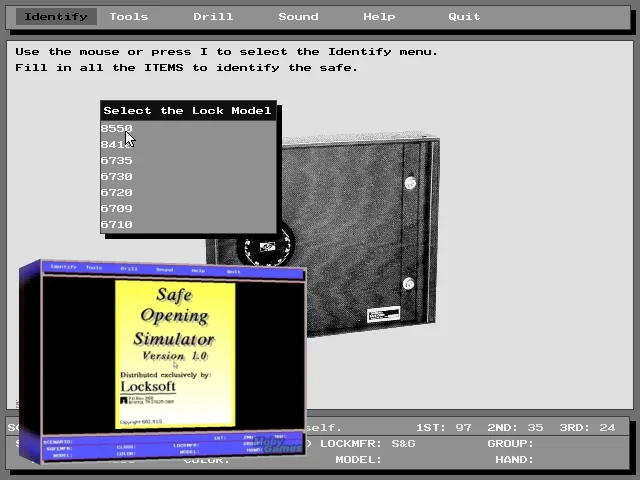640x480 pixels.
Task: Click the upper hinge knob on safe
Action: tap(410, 183)
